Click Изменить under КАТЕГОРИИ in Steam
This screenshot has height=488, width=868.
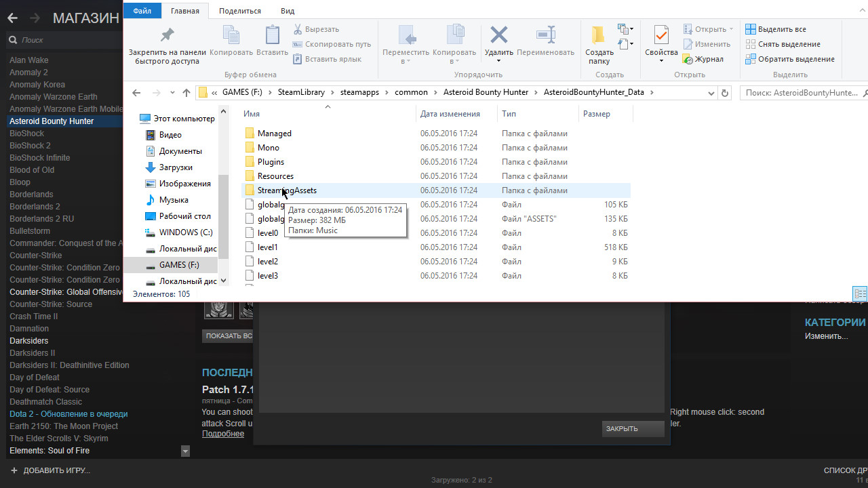[x=827, y=336]
